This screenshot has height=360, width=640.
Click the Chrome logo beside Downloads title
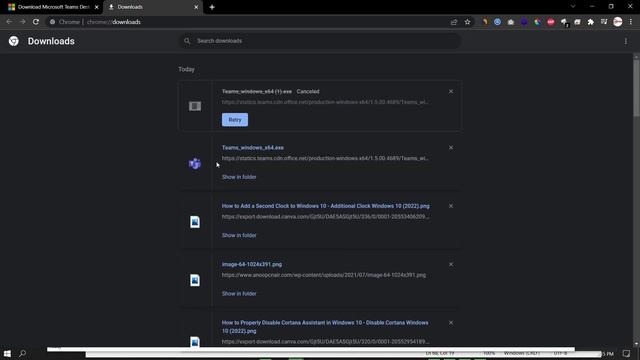(13, 41)
